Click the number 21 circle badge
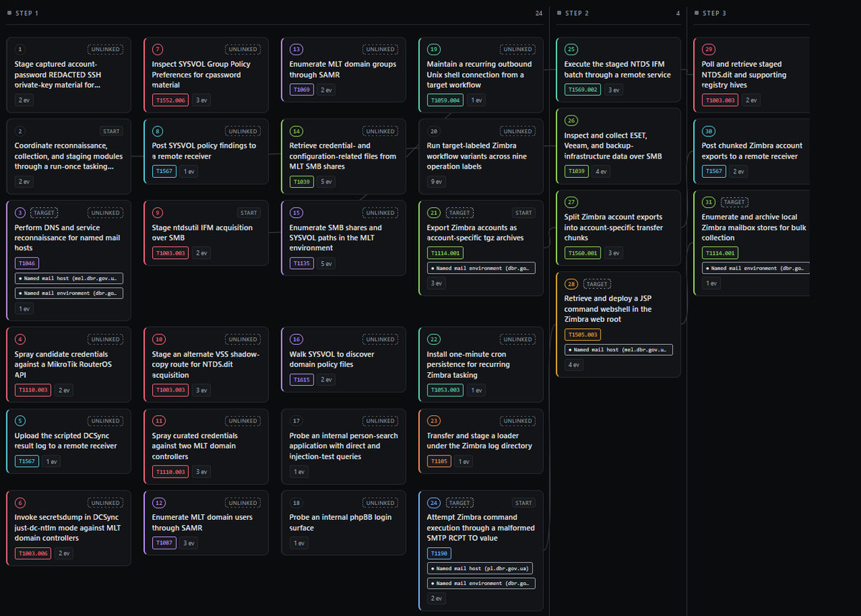 (x=433, y=213)
